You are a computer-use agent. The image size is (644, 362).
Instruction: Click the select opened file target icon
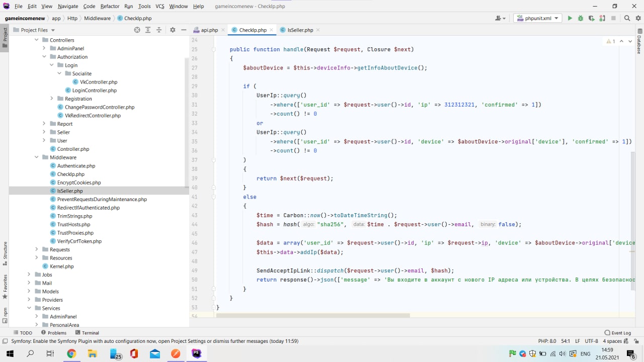(137, 30)
